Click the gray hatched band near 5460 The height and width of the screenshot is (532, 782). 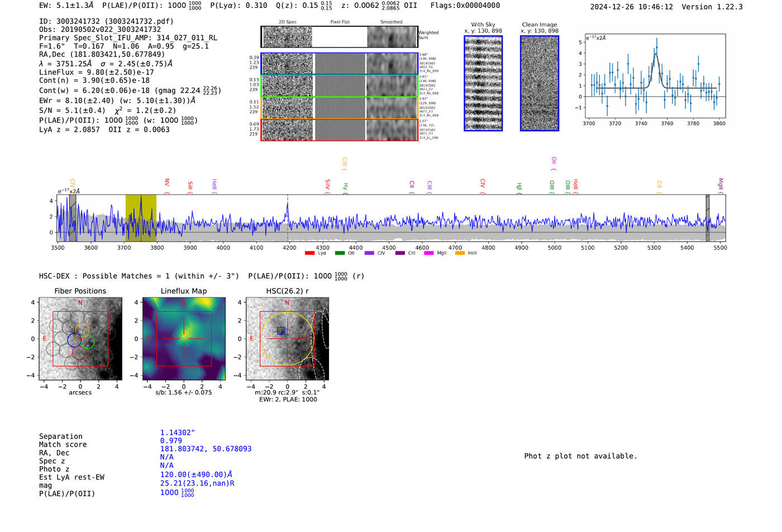(x=708, y=218)
